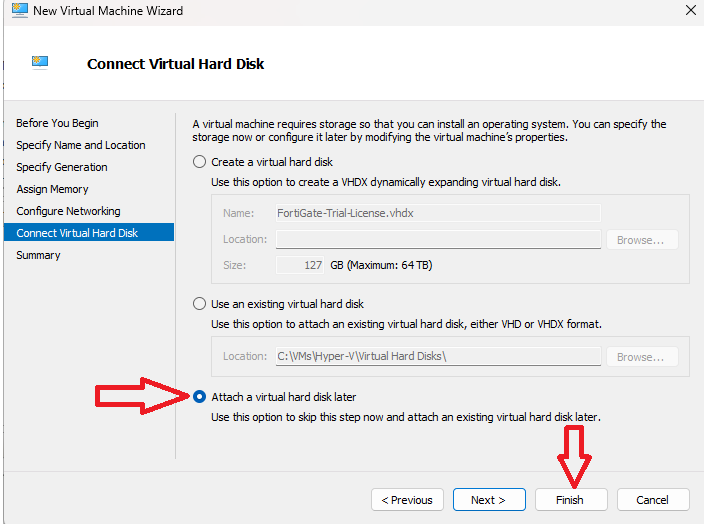Screen dimensions: 705x524
Task: Jump to the Assign Memory step
Action: (52, 189)
